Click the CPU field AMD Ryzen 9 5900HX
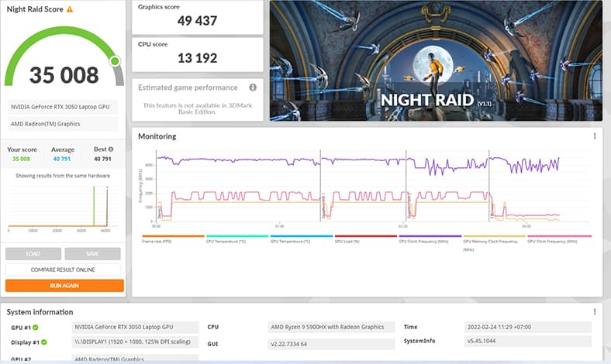The image size is (611, 364). click(331, 327)
